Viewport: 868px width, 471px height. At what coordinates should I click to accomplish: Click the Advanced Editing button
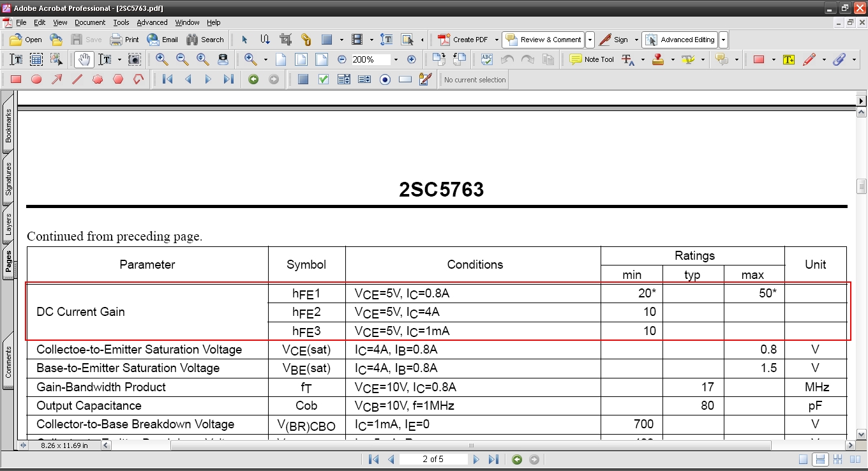click(x=680, y=40)
